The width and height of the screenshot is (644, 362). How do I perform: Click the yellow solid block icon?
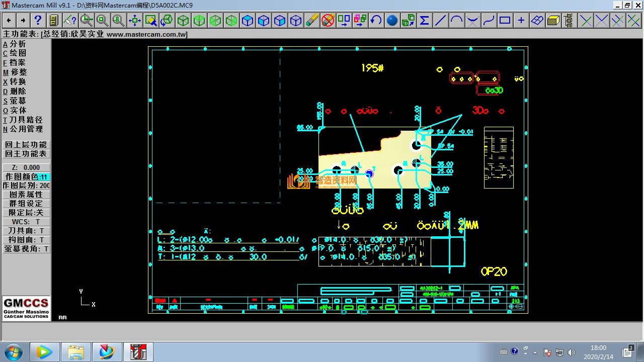tap(553, 20)
